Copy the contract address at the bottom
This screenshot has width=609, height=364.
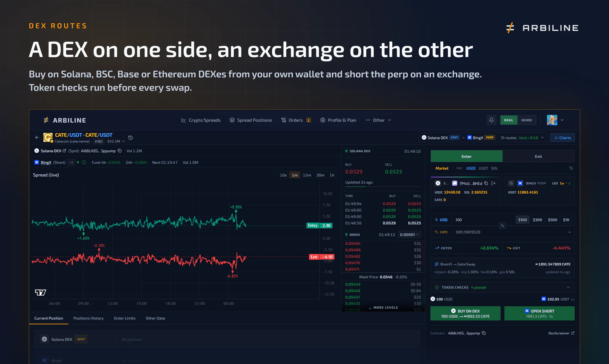click(x=484, y=333)
